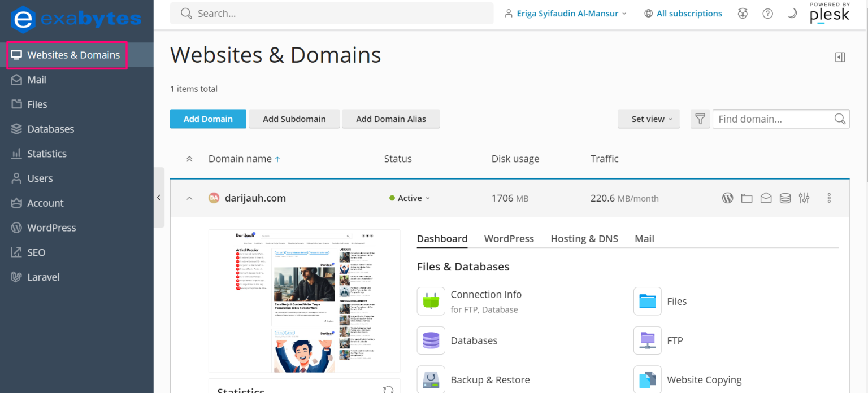Open the databases stack icon in domain row
Image resolution: width=868 pixels, height=393 pixels.
(x=785, y=198)
